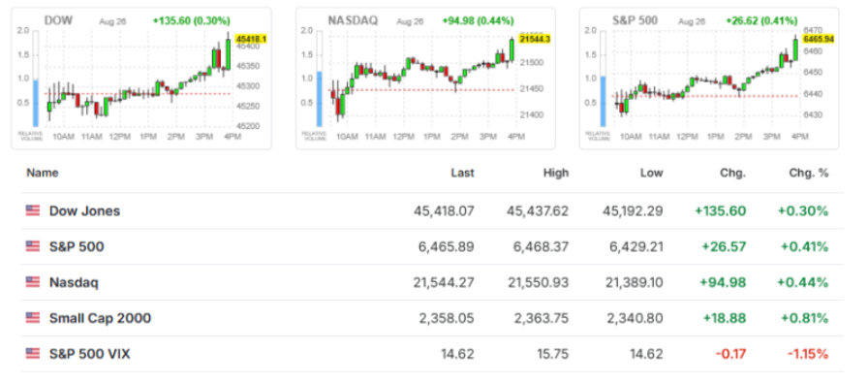The width and height of the screenshot is (868, 383).
Task: Click the US flag beside Nasdaq
Action: coord(33,282)
